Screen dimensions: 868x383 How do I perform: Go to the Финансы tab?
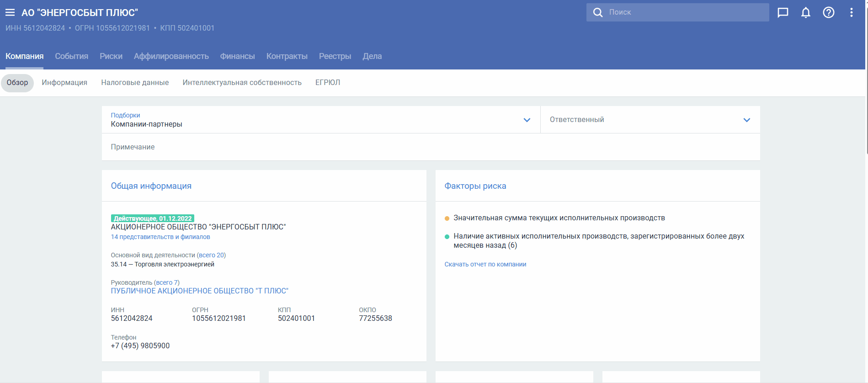pyautogui.click(x=237, y=56)
